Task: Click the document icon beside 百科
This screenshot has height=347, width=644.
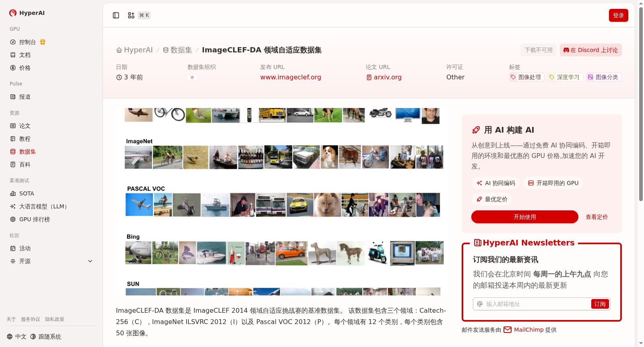Action: [13, 164]
